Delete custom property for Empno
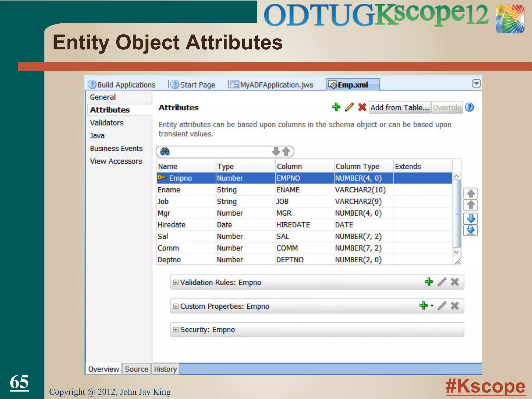The height and width of the screenshot is (399, 532). (x=455, y=306)
